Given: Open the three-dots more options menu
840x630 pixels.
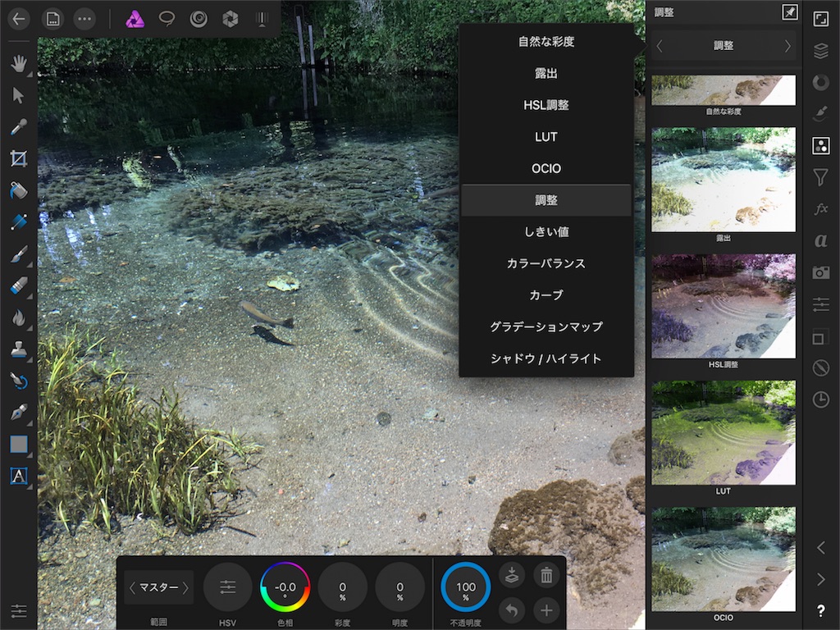Looking at the screenshot, I should click(84, 20).
